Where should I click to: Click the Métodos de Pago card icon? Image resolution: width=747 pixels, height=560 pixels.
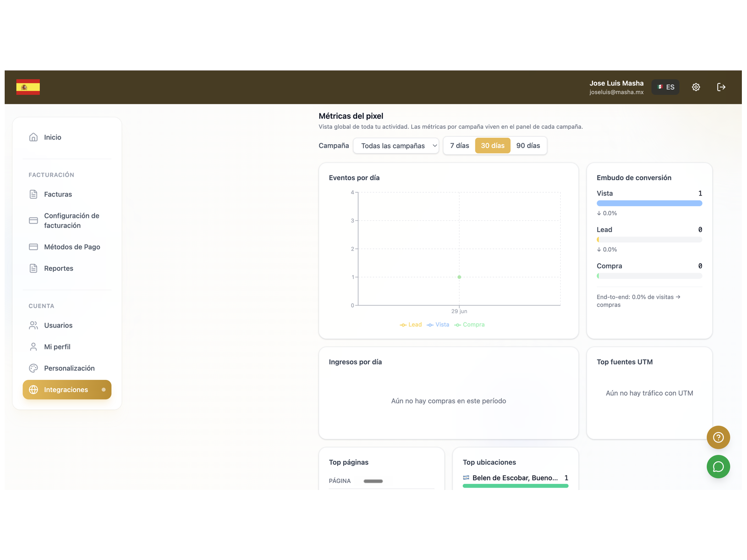point(34,247)
